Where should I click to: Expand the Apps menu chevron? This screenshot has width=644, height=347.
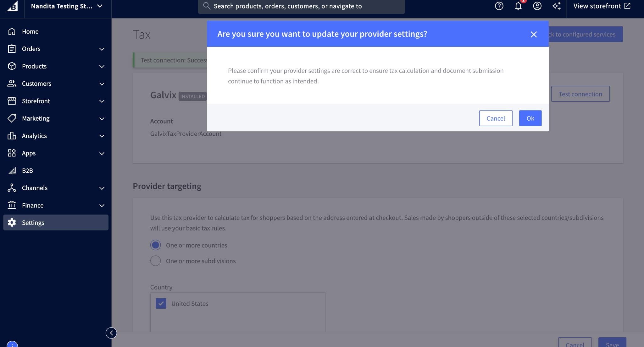point(102,153)
